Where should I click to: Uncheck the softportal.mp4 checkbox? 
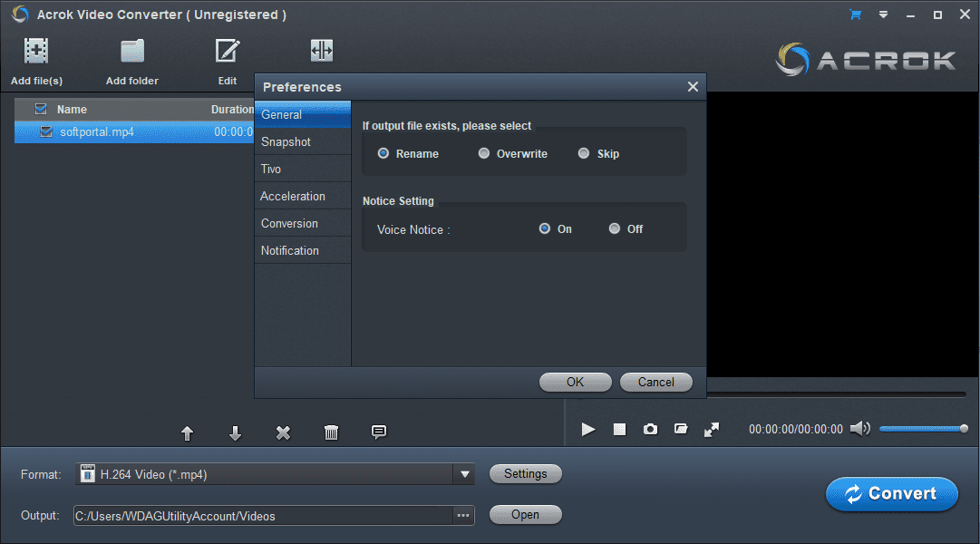[x=45, y=132]
